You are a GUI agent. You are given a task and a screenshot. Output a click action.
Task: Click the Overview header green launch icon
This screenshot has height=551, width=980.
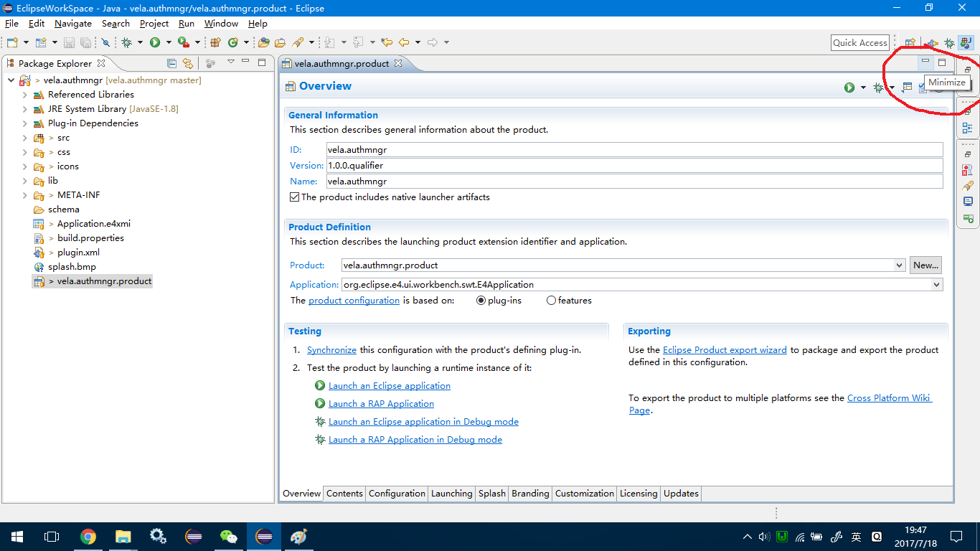point(849,88)
